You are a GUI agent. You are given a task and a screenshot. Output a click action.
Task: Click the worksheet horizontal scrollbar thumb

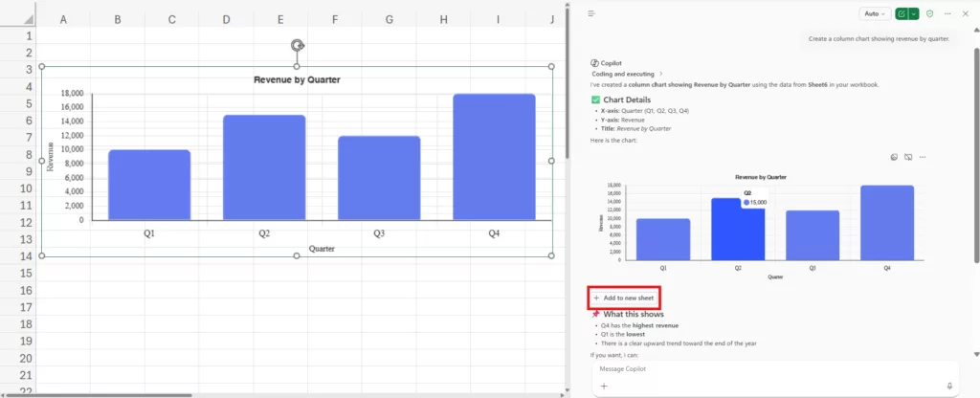(98, 395)
